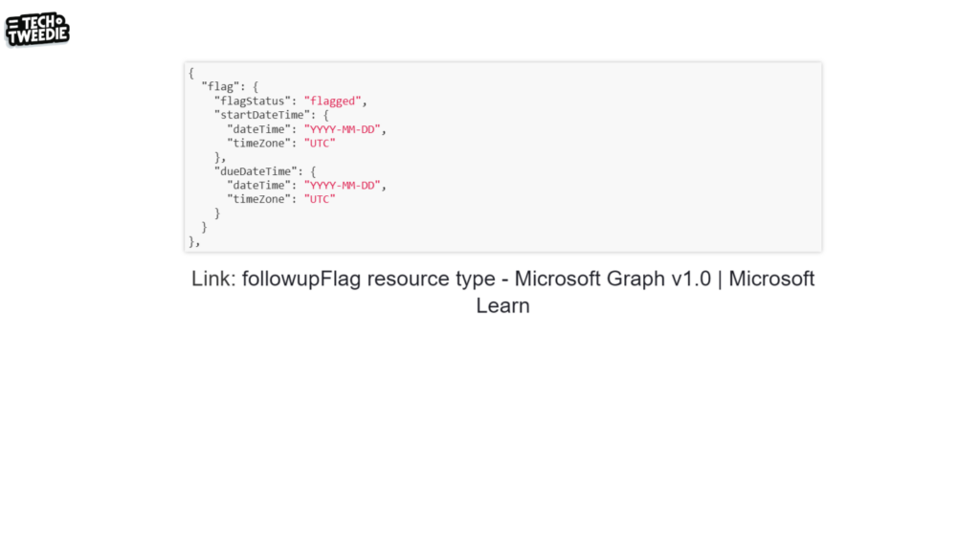
Task: Click the "flag" key in the JSON
Action: pyautogui.click(x=220, y=86)
